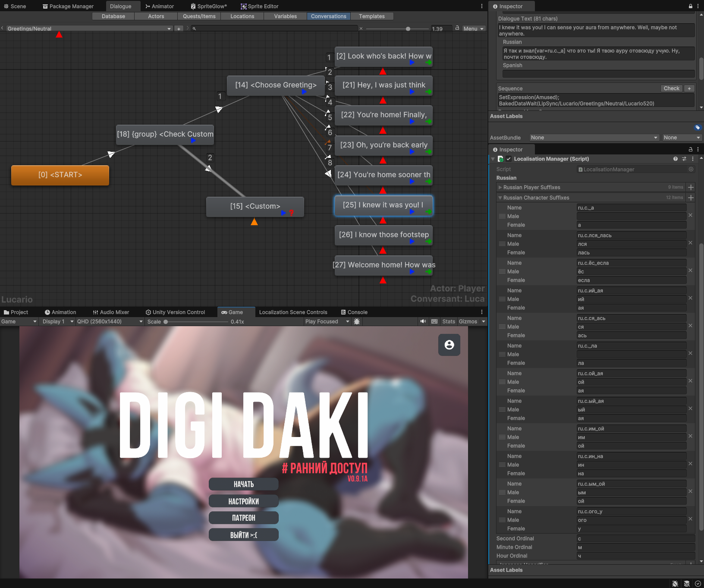
Task: Add an item to Russian Player Suffixes
Action: click(x=691, y=188)
